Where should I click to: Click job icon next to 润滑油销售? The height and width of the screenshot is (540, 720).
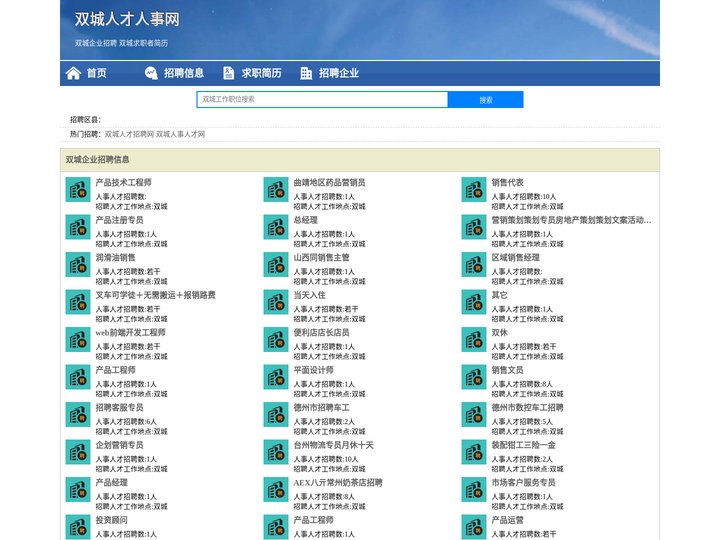point(78,264)
